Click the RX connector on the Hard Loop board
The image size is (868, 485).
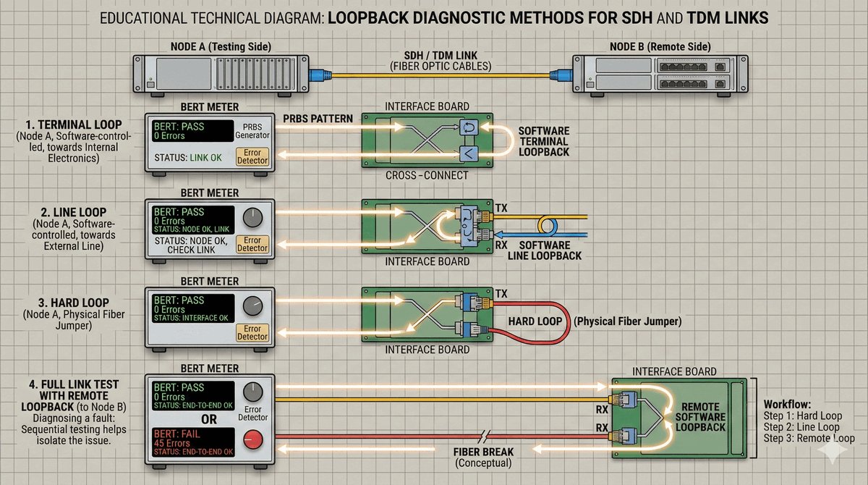(x=479, y=329)
